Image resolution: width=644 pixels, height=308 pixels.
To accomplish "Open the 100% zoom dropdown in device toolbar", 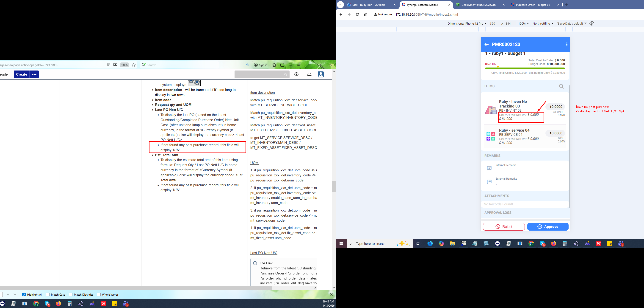I will (x=523, y=23).
